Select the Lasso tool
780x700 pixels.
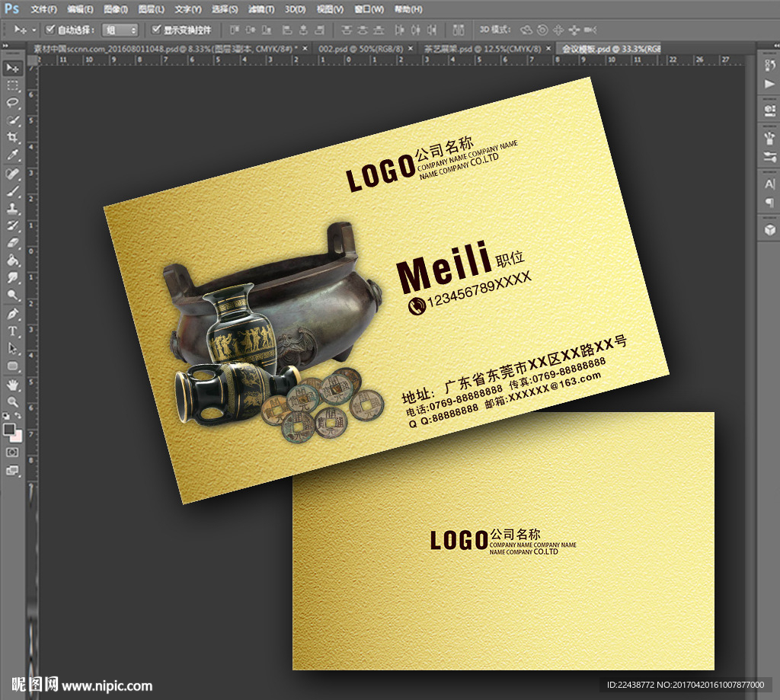[12, 103]
